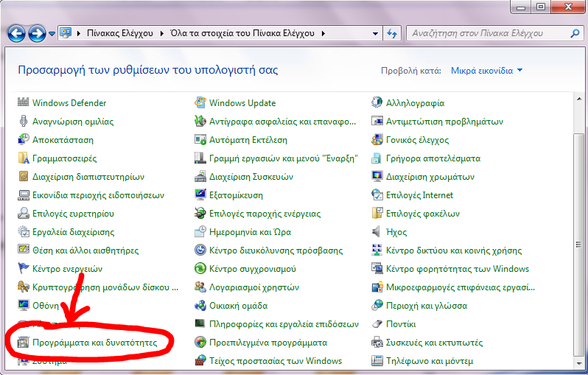
Task: Open Προγράμματα και δυνατότητες link
Action: (x=94, y=343)
